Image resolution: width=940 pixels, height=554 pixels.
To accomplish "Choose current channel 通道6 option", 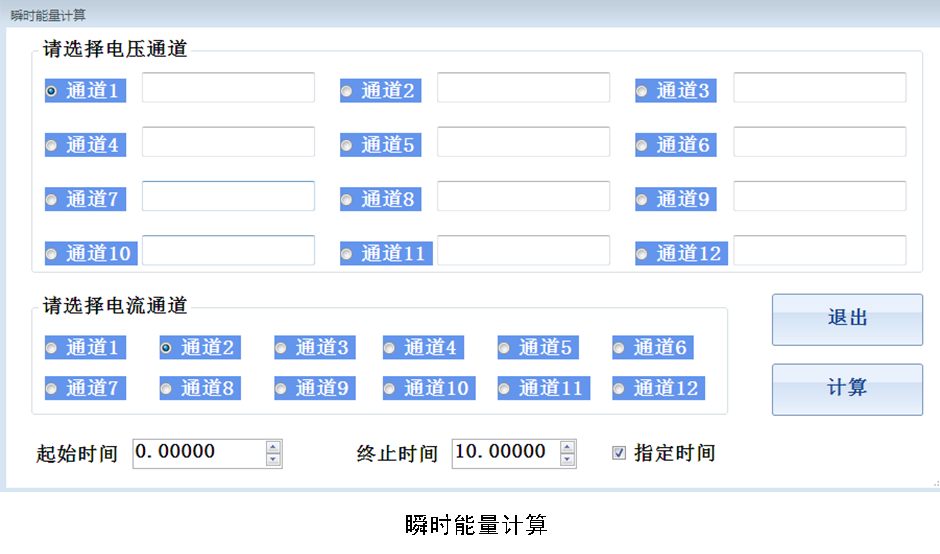I will point(619,348).
